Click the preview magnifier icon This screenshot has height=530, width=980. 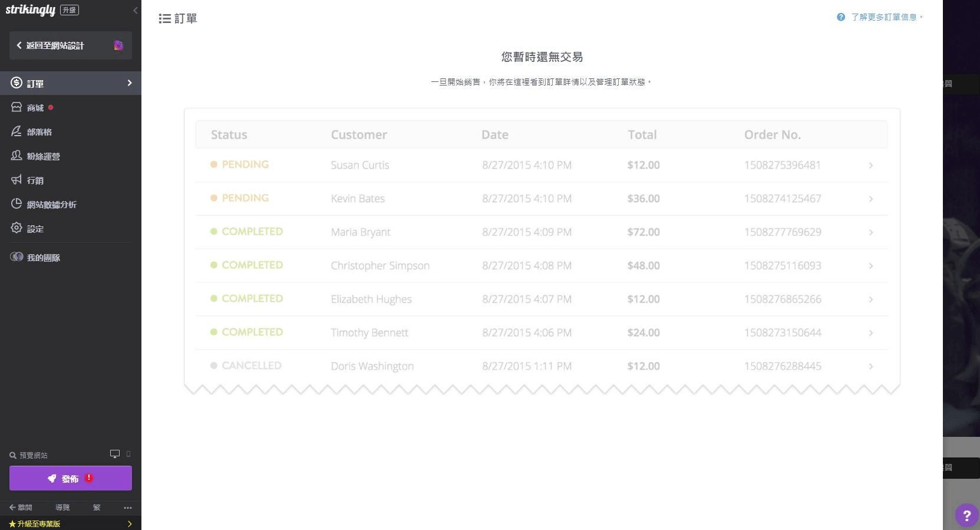[x=13, y=455]
